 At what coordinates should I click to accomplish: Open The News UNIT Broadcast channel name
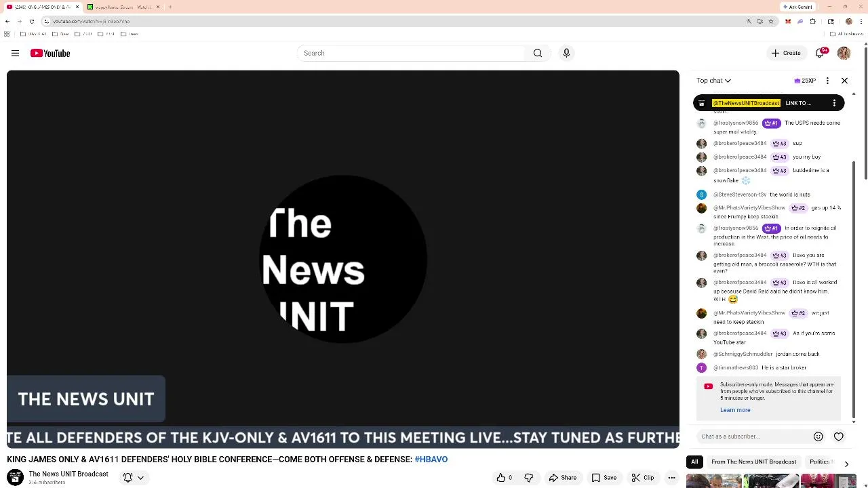[68, 474]
